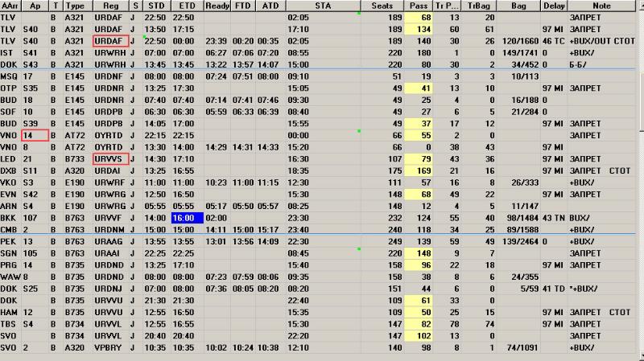This screenshot has height=361, width=644.
Task: Select the Pass column header
Action: point(418,6)
